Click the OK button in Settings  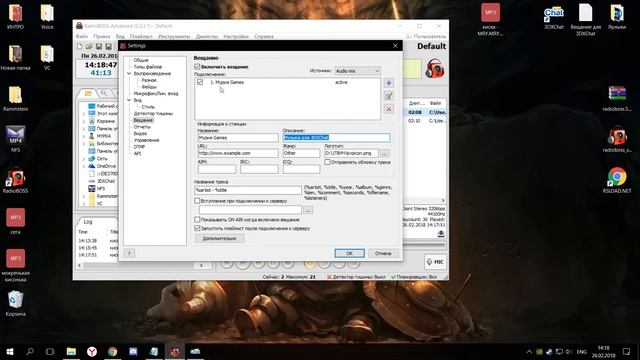coord(349,253)
